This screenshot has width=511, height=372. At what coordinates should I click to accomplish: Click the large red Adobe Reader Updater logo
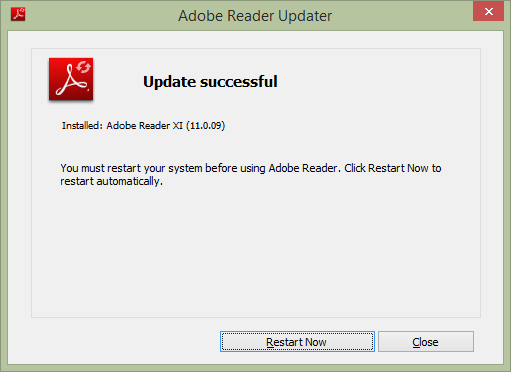click(x=71, y=79)
